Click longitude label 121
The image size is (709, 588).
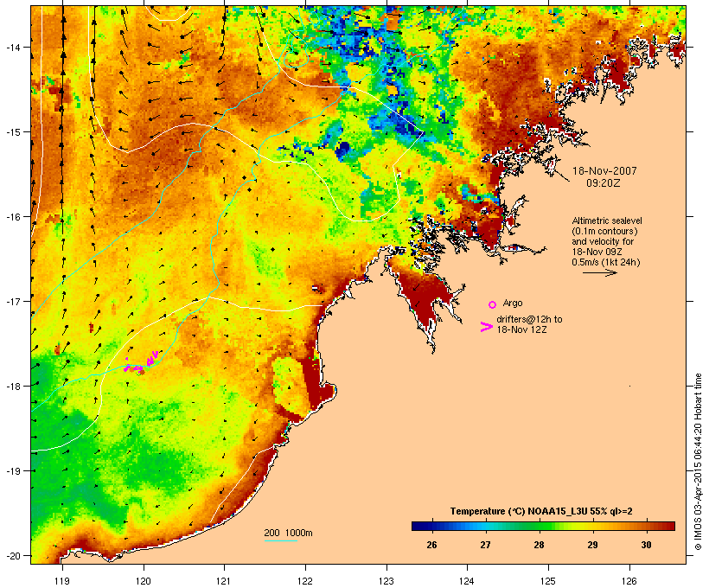point(224,581)
